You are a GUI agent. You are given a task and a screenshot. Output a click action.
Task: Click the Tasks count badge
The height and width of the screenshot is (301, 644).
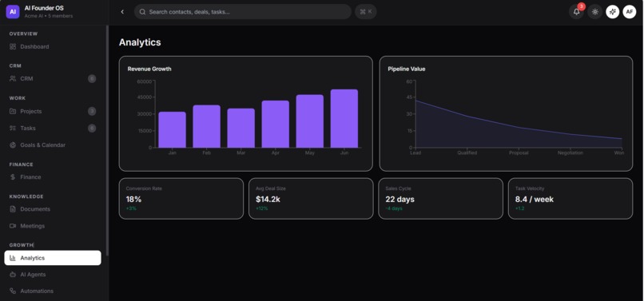coord(92,128)
